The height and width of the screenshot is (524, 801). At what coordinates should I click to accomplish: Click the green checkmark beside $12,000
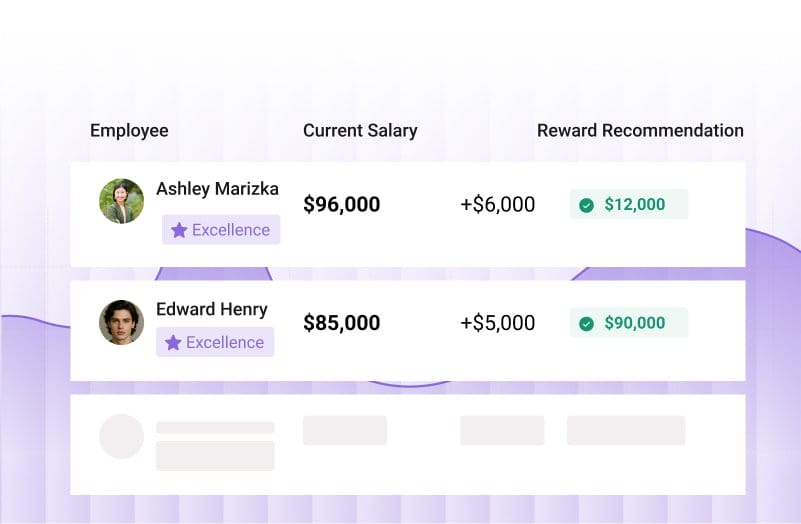click(586, 205)
